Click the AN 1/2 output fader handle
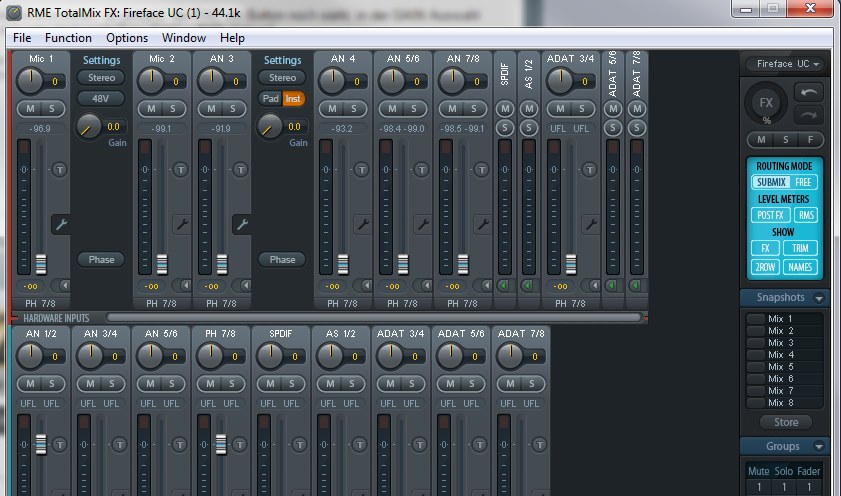This screenshot has width=841, height=496. tap(41, 445)
